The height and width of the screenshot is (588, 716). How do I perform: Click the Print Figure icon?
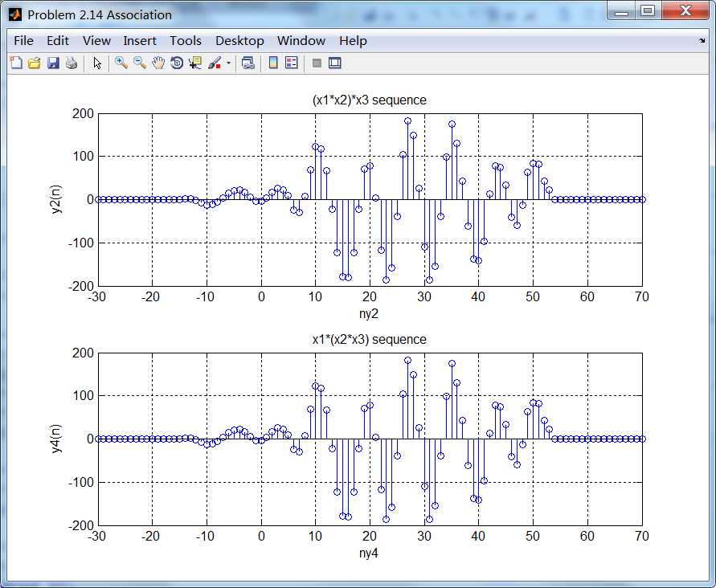[x=72, y=63]
